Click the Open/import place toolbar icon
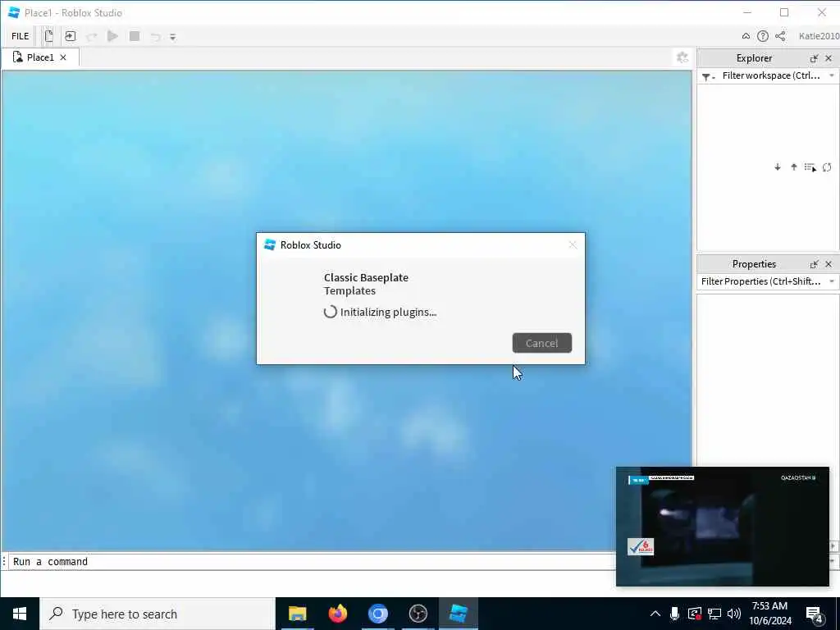 [71, 36]
